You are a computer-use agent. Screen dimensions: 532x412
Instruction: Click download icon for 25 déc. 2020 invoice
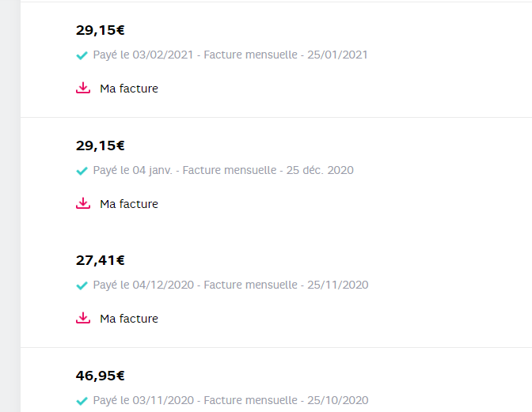tap(83, 204)
